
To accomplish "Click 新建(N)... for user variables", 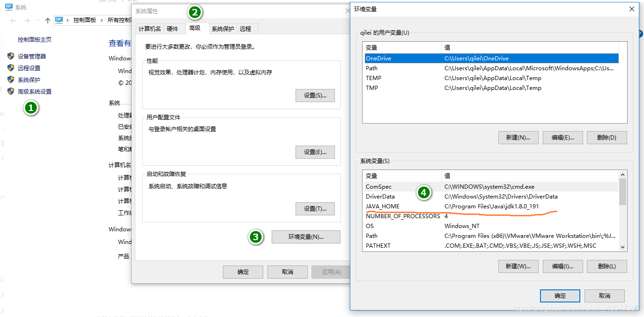I will pos(518,138).
